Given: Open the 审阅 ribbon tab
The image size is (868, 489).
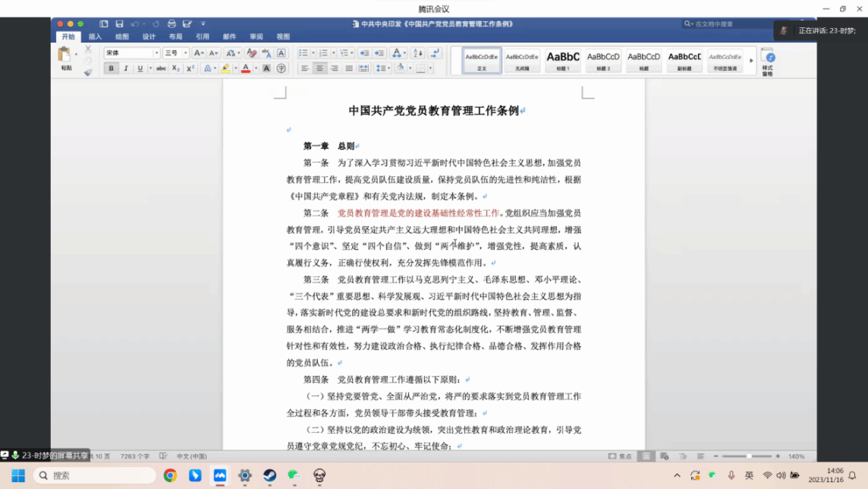Looking at the screenshot, I should pyautogui.click(x=256, y=36).
